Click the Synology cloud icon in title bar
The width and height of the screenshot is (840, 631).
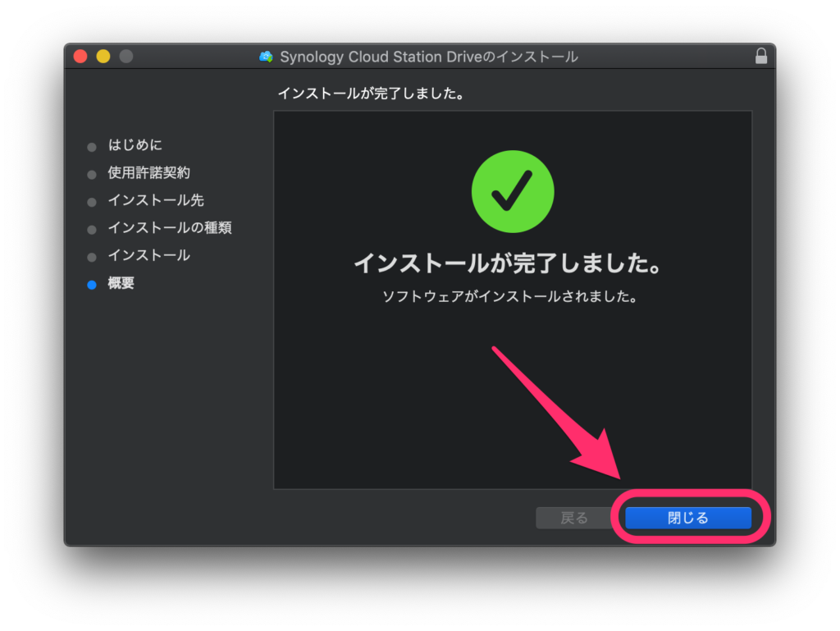(x=266, y=57)
